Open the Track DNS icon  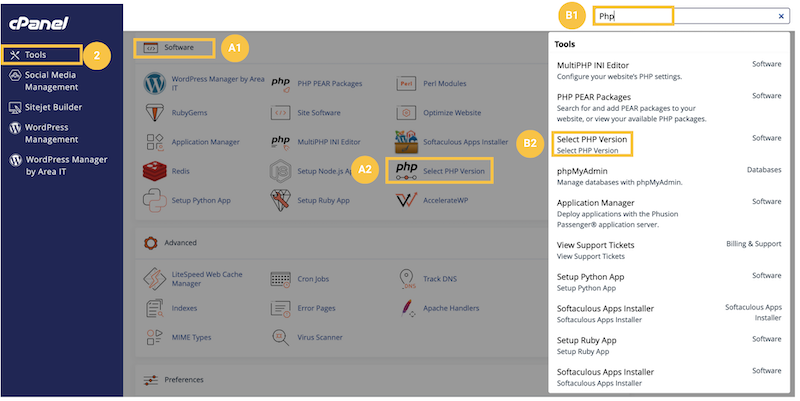pyautogui.click(x=406, y=278)
